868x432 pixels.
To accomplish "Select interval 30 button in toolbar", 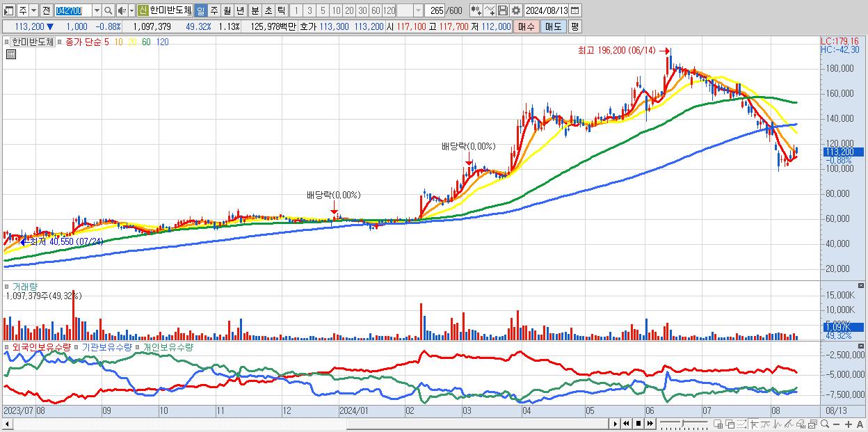I will [362, 10].
